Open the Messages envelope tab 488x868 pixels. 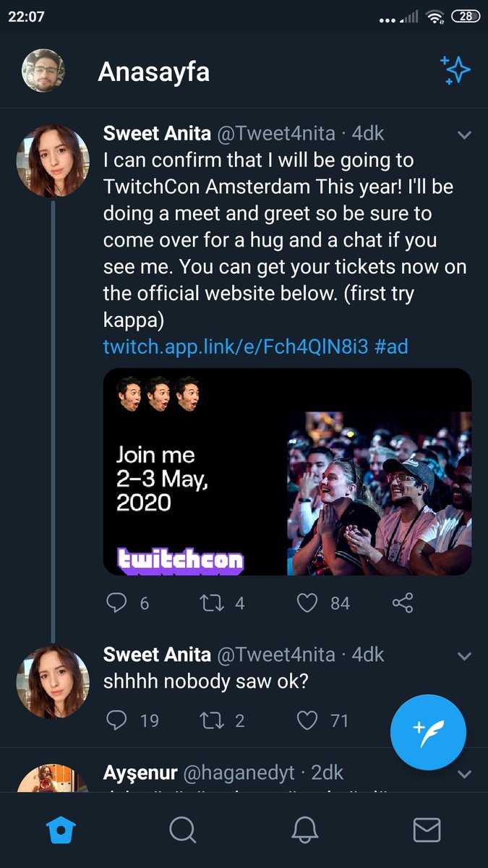427,830
